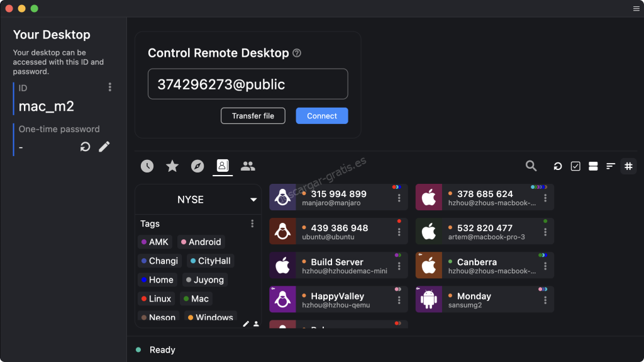
Task: Select the Changi tag
Action: point(159,261)
